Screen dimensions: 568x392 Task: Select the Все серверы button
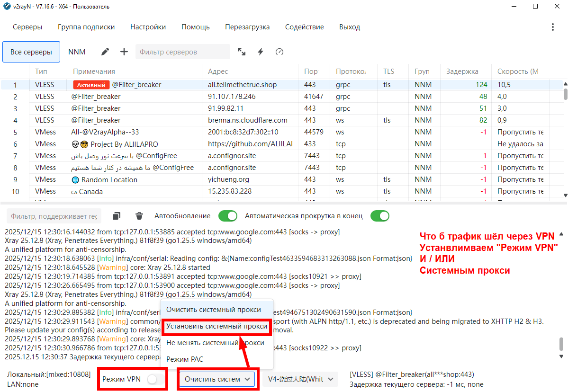pyautogui.click(x=31, y=52)
